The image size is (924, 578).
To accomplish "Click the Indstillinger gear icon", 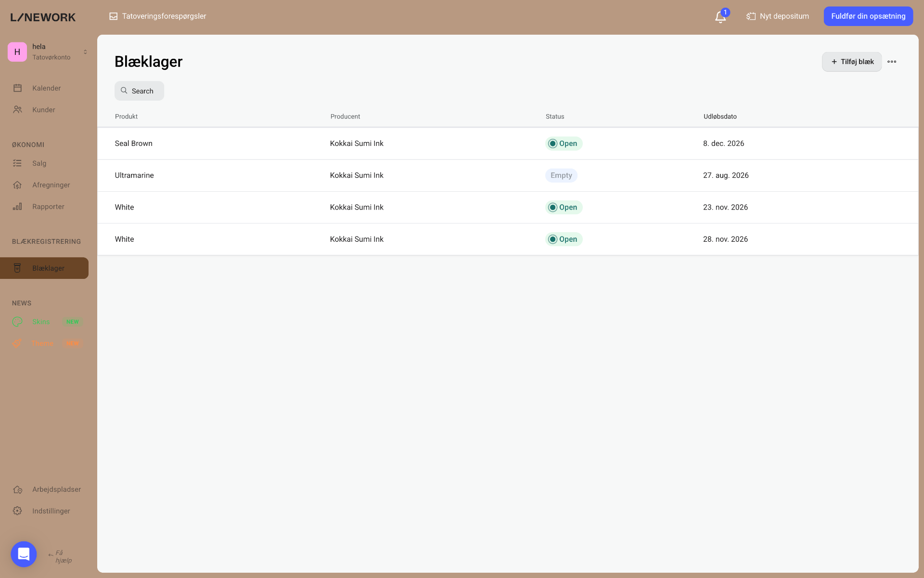I will [x=18, y=511].
